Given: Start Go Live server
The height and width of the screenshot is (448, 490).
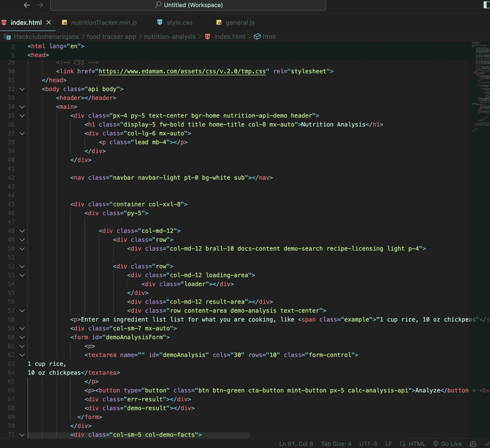Looking at the screenshot, I should click(447, 443).
